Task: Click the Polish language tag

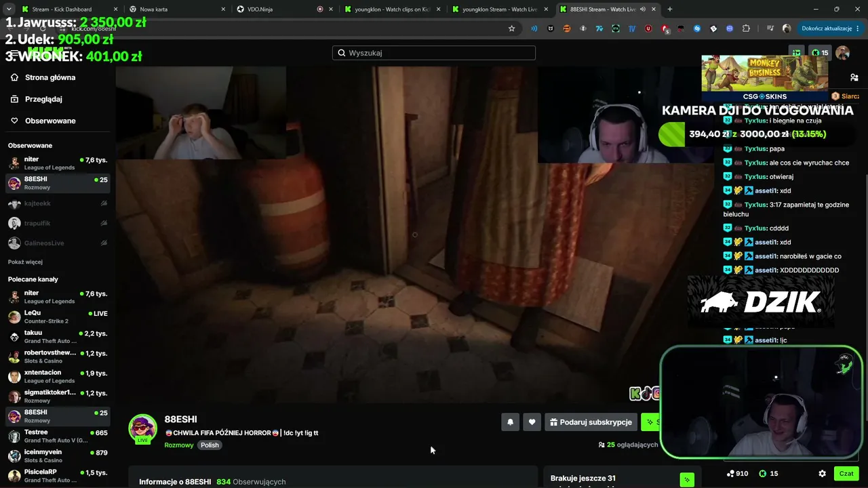Action: (210, 445)
